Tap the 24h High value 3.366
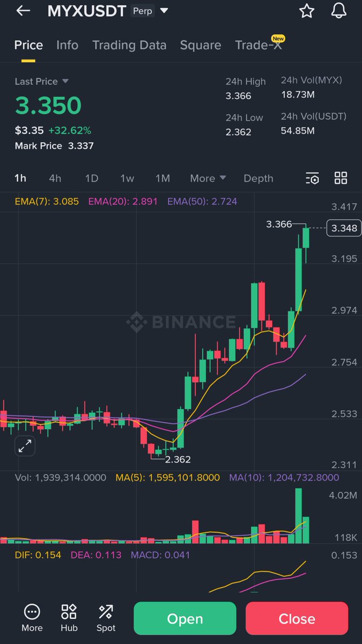Viewport: 362px width, 644px height. (238, 96)
